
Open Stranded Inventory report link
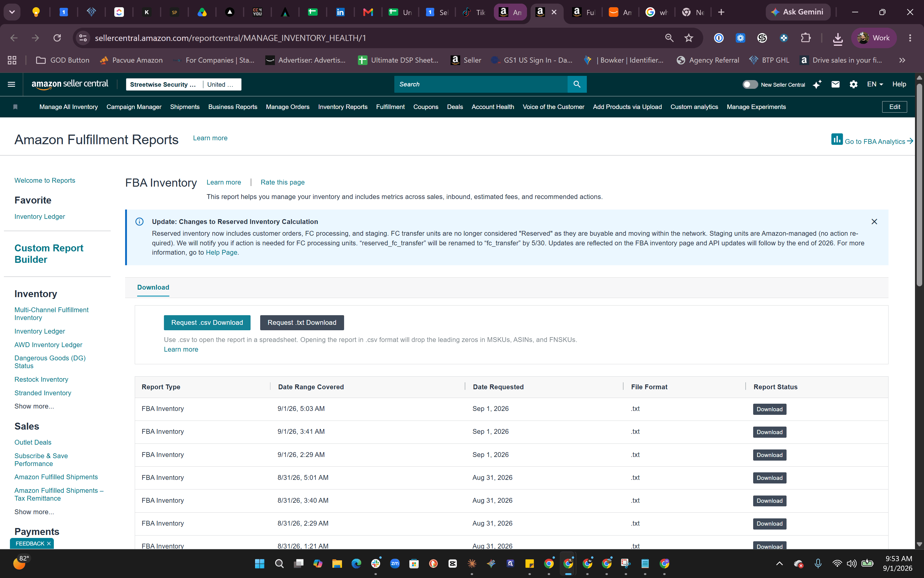(x=43, y=393)
